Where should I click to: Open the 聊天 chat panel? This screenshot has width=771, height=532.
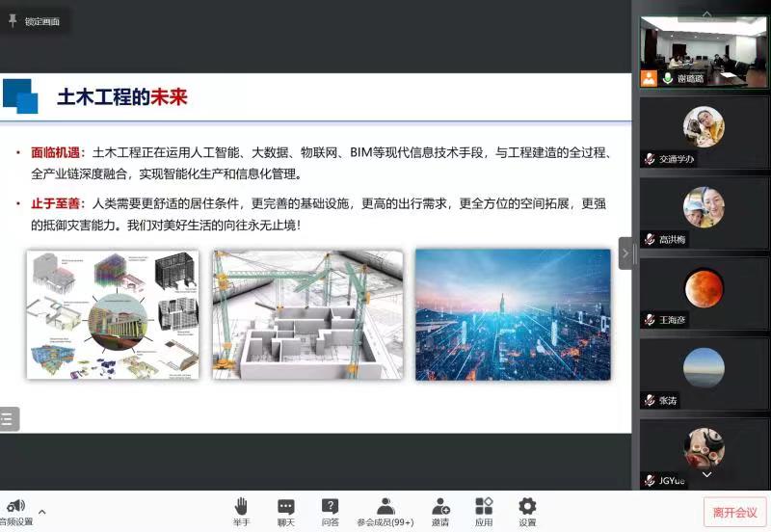pos(286,507)
